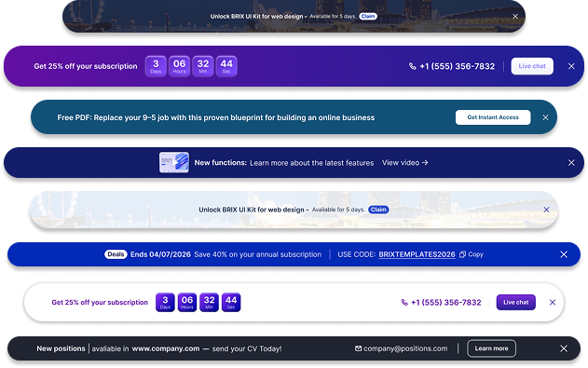Close the New functions navy banner
588x368 pixels.
click(571, 163)
